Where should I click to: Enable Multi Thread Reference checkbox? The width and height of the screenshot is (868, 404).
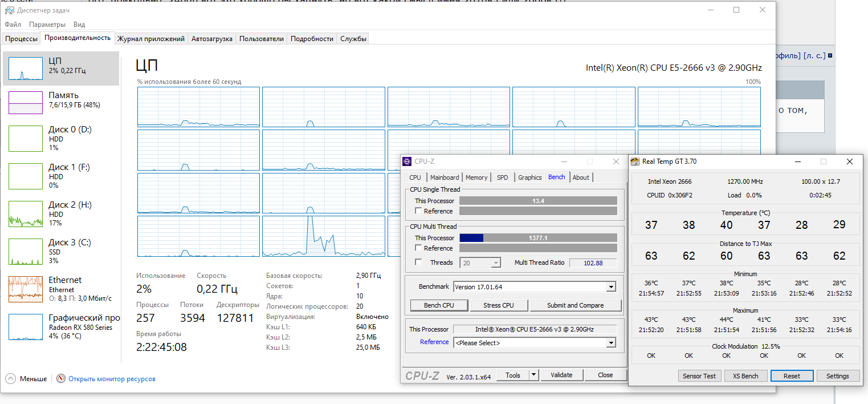tap(418, 248)
